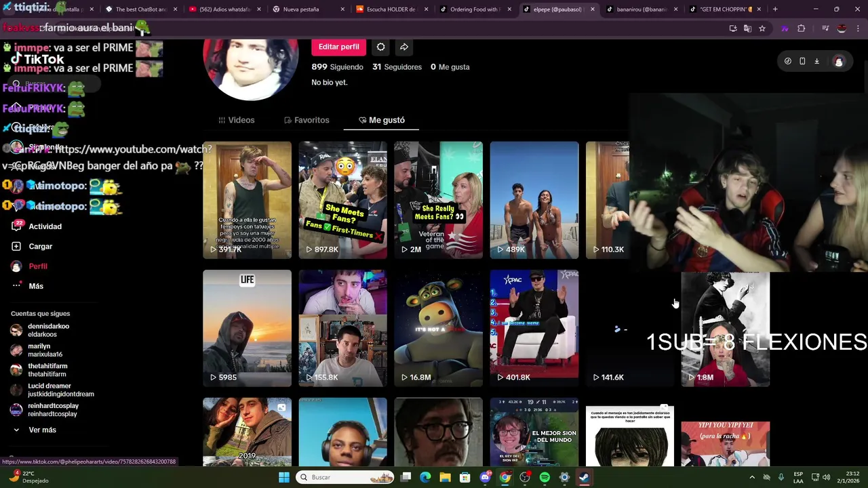Viewport: 868px width, 488px height.
Task: Select the Me gustó tab
Action: coord(381,120)
